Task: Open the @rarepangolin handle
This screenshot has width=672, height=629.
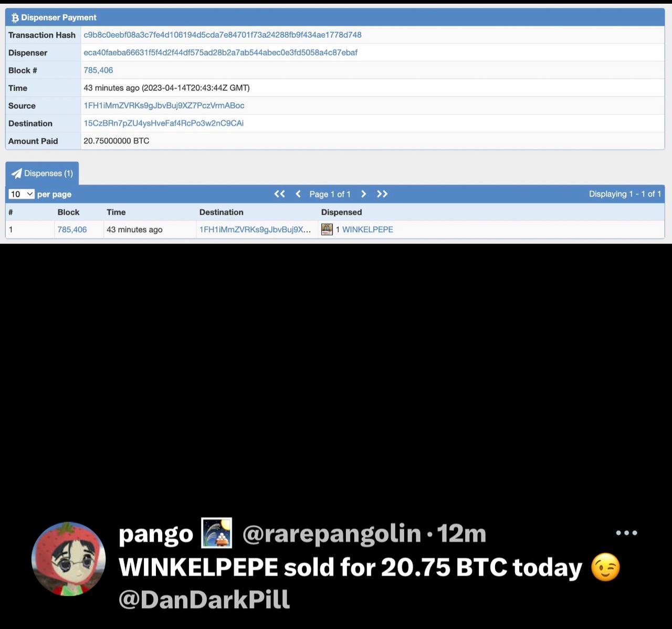Action: click(332, 534)
